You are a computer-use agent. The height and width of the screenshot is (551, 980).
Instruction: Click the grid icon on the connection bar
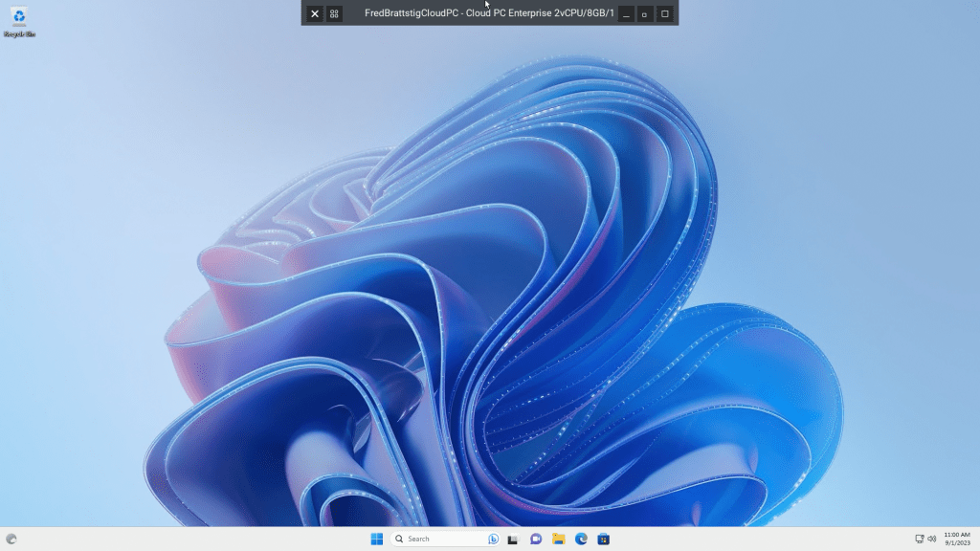point(334,13)
